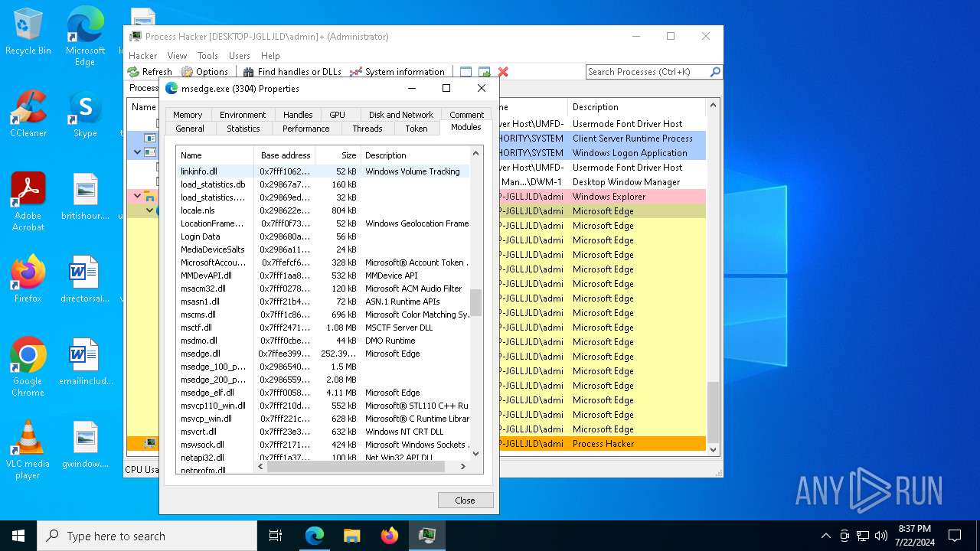
Task: Click the modules list scroll-right arrow
Action: (x=462, y=466)
